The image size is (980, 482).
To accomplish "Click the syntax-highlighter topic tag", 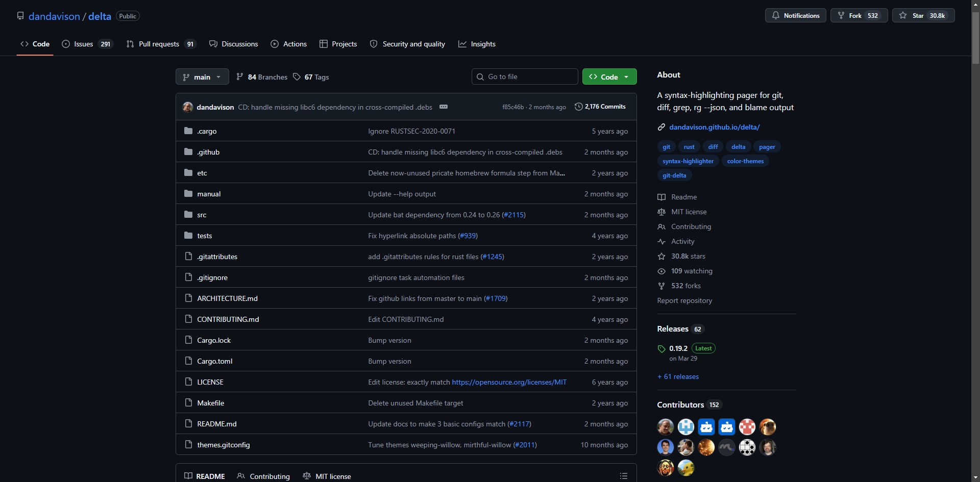I will point(688,161).
